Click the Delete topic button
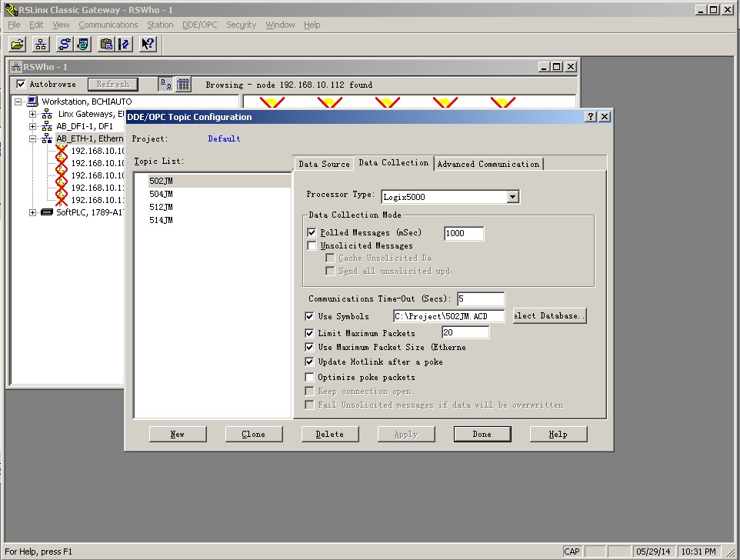The image size is (740, 560). click(330, 434)
